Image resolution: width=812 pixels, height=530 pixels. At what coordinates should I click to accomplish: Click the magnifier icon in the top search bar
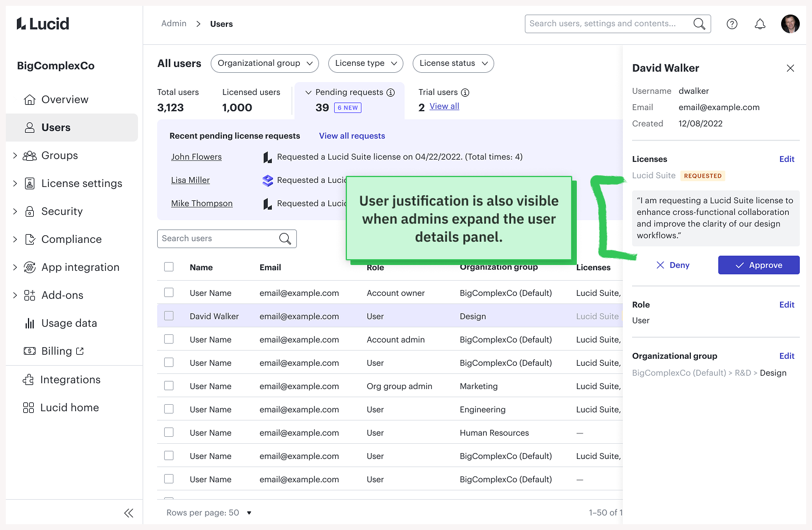coord(699,24)
